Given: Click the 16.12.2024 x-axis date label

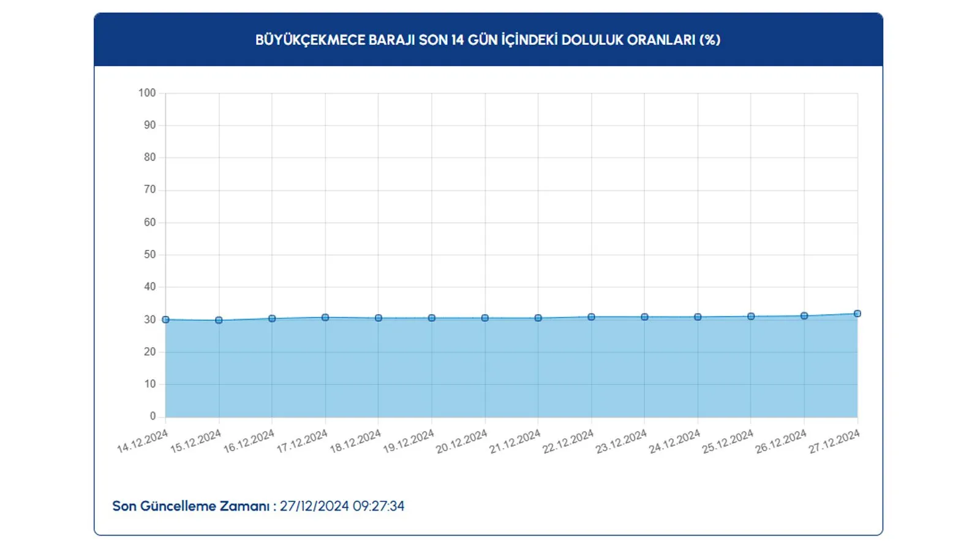Looking at the screenshot, I should point(249,441).
